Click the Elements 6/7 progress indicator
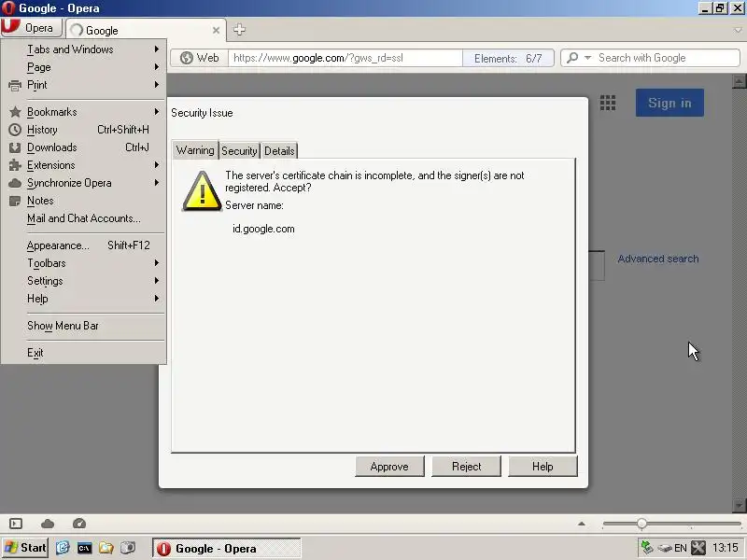747x560 pixels. tap(508, 58)
